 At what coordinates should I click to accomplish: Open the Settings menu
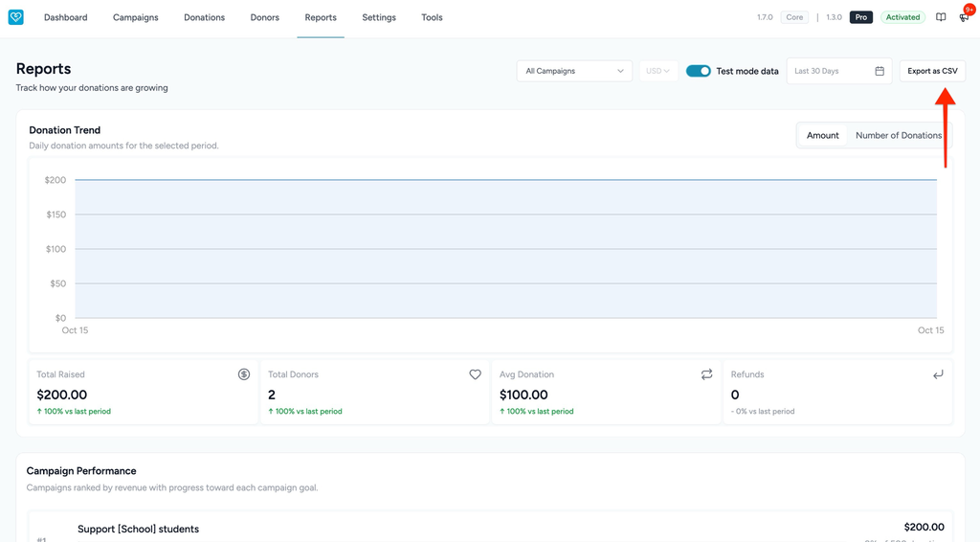coord(379,17)
